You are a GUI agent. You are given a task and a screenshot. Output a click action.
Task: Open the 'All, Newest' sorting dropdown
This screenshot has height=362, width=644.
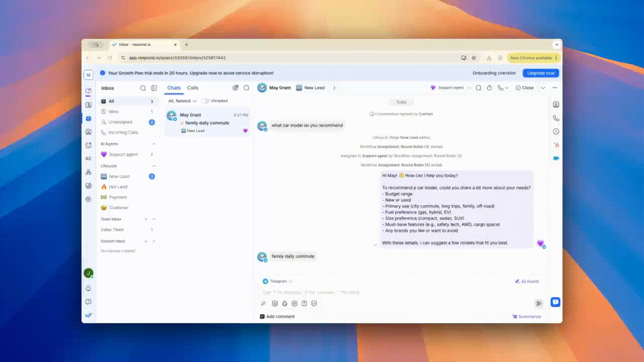(x=181, y=101)
